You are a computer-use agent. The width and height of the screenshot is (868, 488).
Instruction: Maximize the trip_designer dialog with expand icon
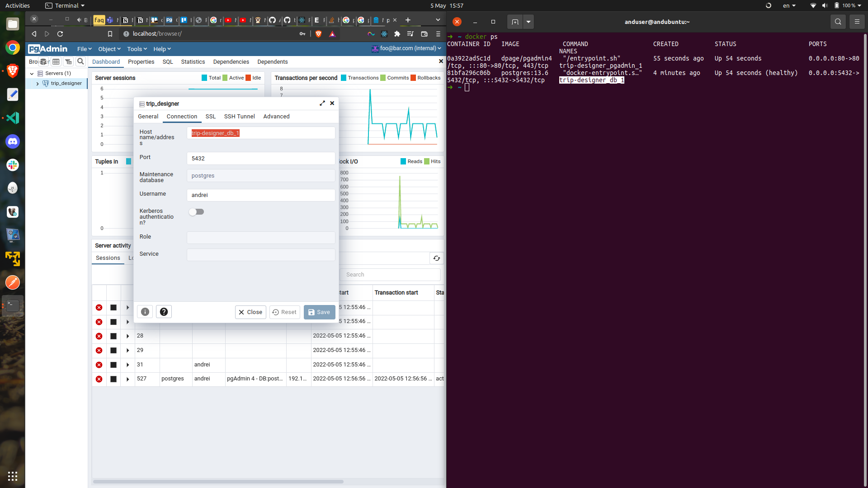[x=322, y=103]
